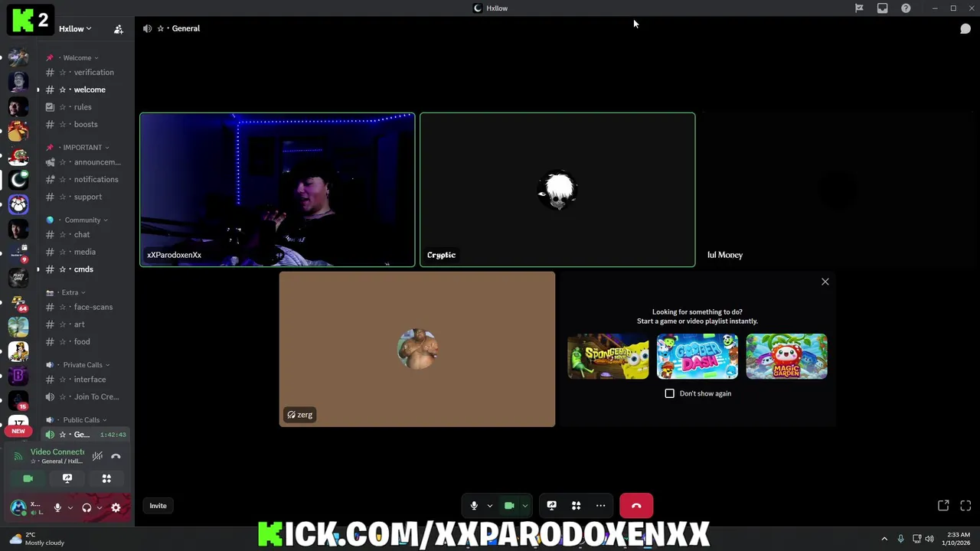Collapse the Welcome category
This screenshot has width=980, height=551.
tap(77, 58)
